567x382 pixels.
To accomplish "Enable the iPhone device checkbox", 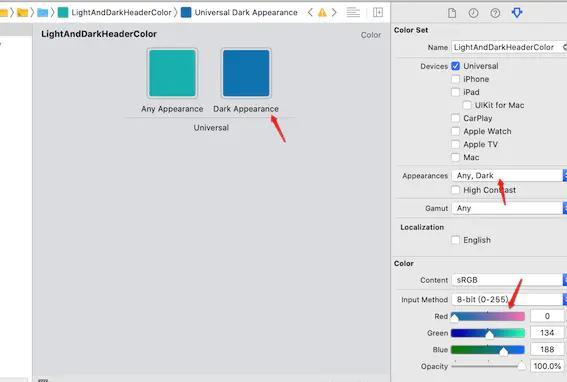I will click(456, 79).
